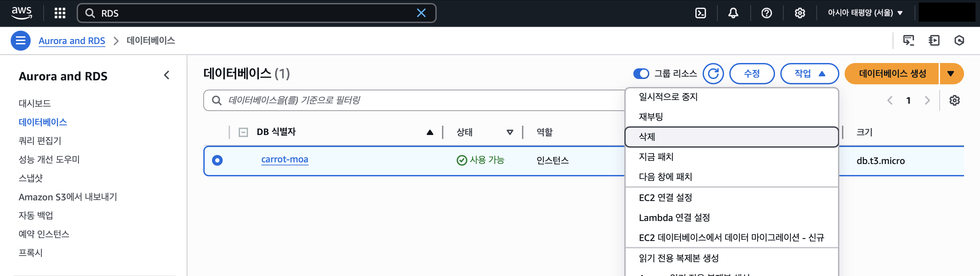
Task: Open 자동 백업 in the sidebar
Action: click(x=36, y=215)
